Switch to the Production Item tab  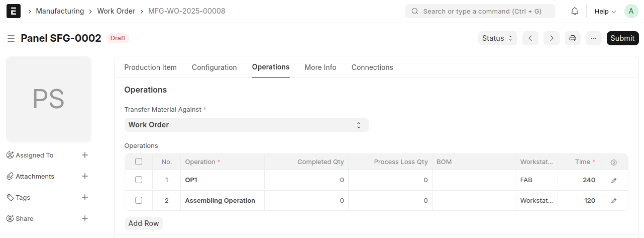tap(150, 67)
